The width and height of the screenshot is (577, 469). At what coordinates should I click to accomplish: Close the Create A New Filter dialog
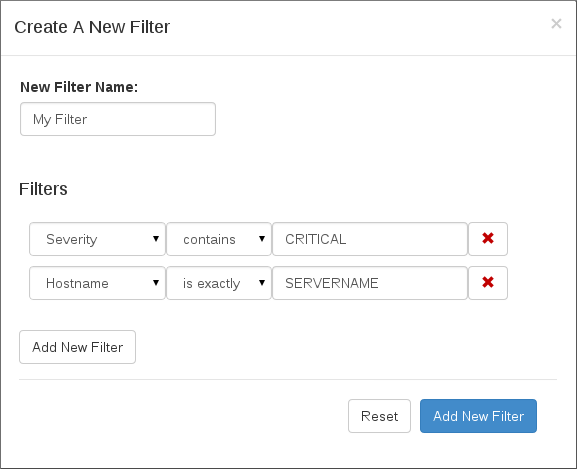(x=556, y=24)
